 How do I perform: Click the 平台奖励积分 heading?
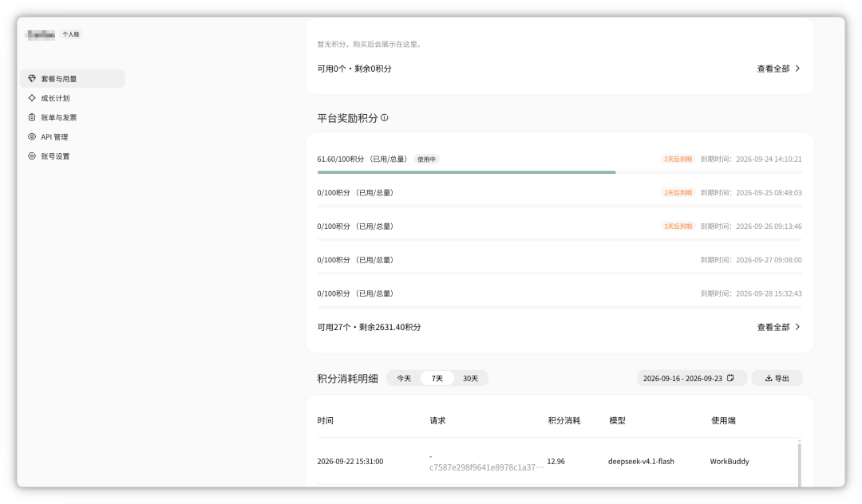347,118
